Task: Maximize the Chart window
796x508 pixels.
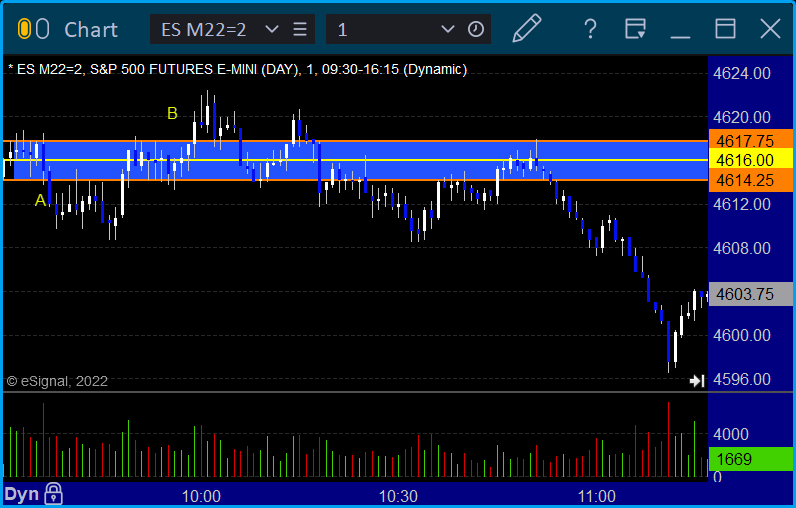Action: [x=725, y=29]
